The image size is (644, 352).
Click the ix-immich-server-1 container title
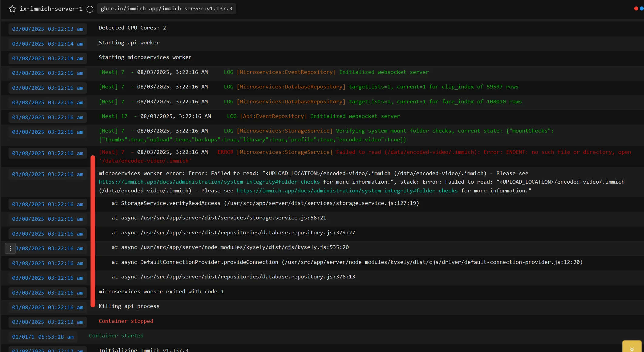(51, 9)
